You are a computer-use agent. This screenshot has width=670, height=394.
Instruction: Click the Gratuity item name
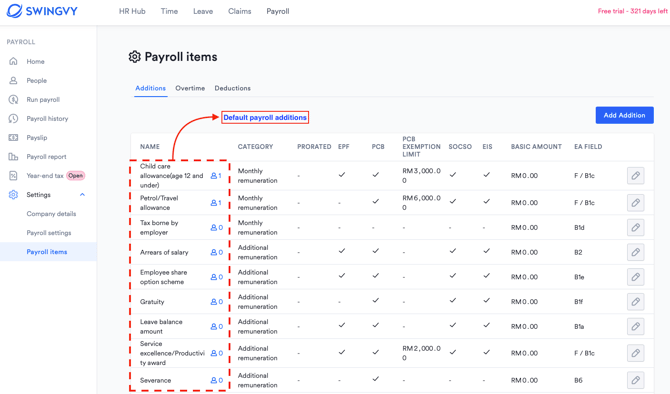tap(152, 302)
